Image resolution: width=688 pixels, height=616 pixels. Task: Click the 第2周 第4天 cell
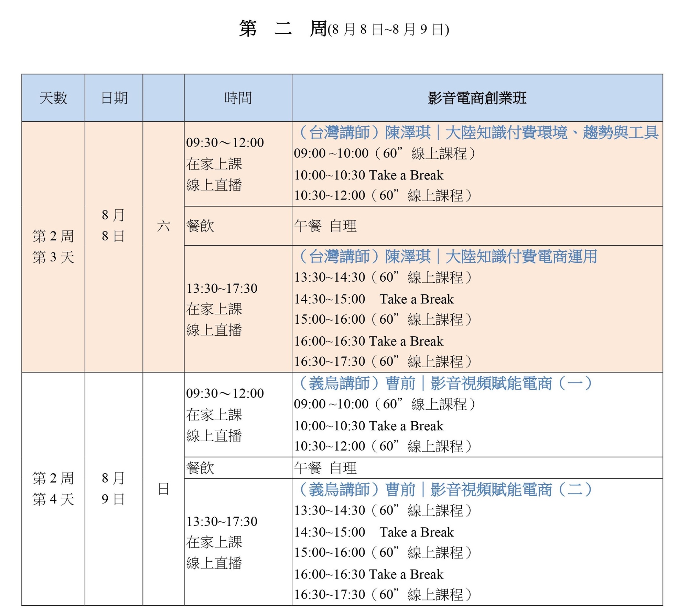(x=53, y=488)
